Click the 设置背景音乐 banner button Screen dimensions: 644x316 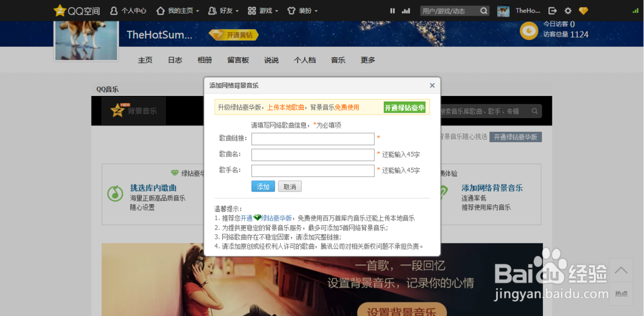click(402, 310)
